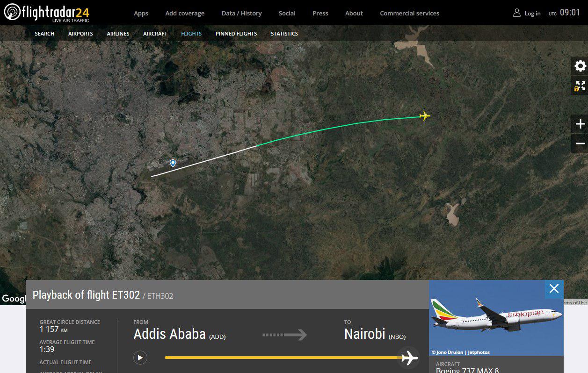This screenshot has height=373, width=588.
Task: Click the Ethiopian aircraft photo thumbnail
Action: pos(496,318)
